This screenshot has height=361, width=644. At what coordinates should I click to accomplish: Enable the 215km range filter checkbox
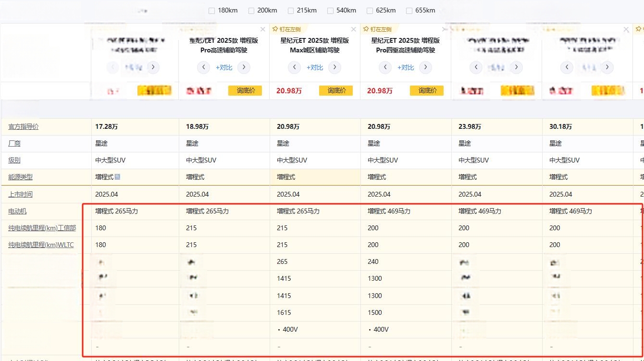coord(291,11)
